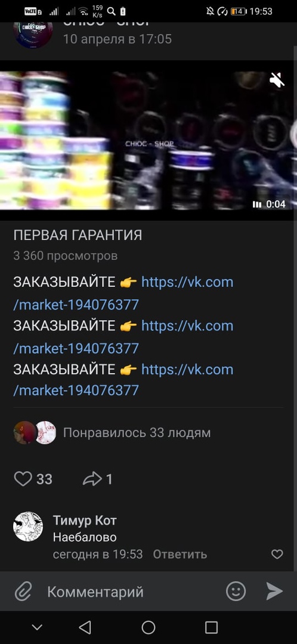The width and height of the screenshot is (297, 644).
Task: Attach a file with the paperclip icon
Action: click(x=23, y=592)
